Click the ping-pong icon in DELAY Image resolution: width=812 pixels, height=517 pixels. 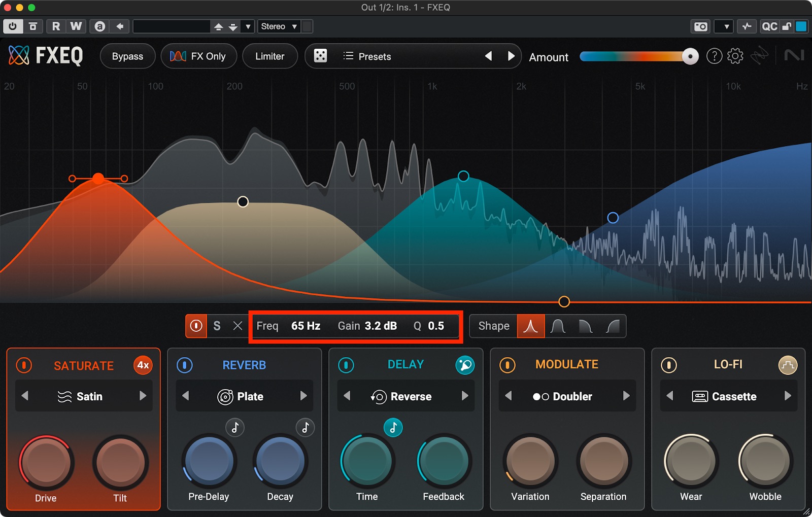coord(465,365)
